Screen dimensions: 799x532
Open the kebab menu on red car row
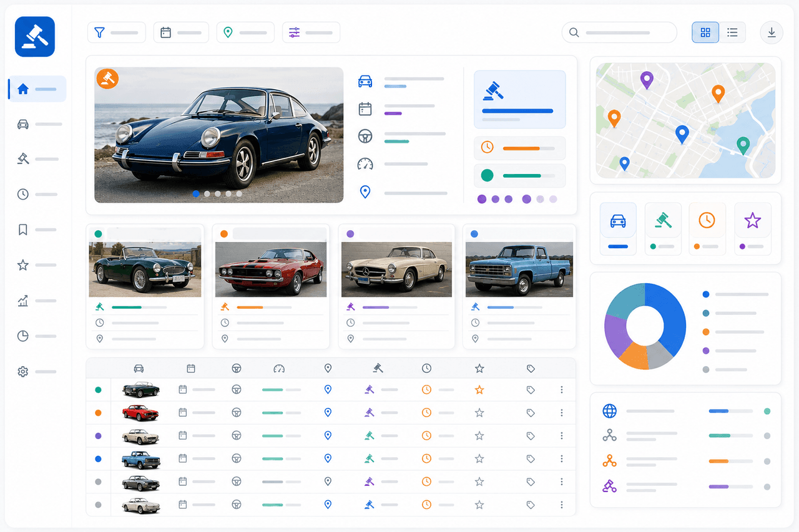pyautogui.click(x=562, y=412)
